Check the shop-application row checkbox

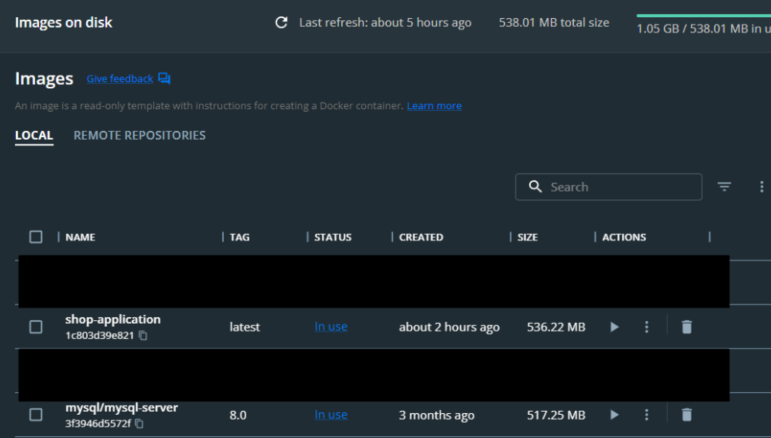[x=36, y=327]
